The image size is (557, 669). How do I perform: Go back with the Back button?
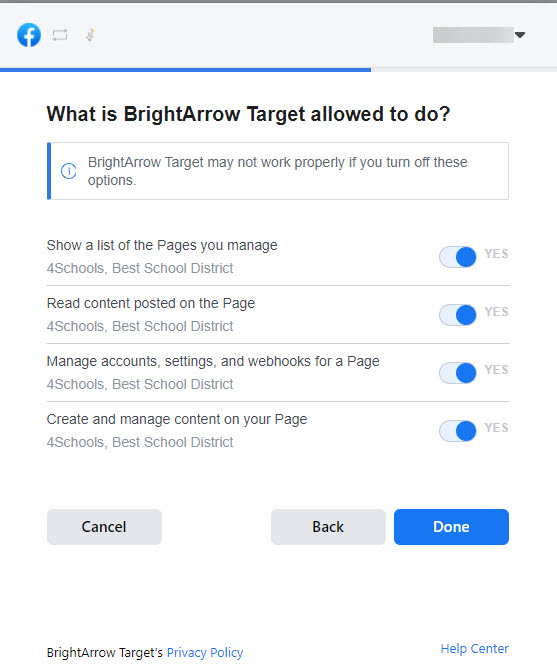328,527
